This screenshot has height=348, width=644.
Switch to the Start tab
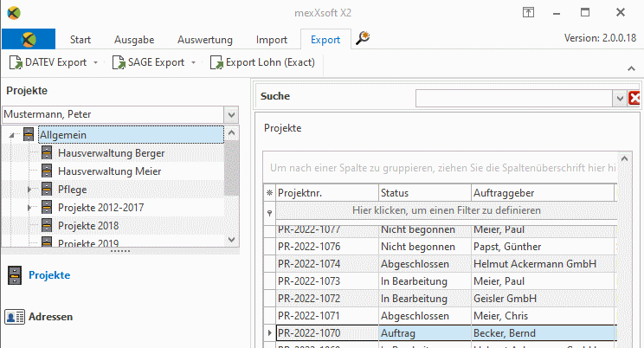tap(80, 40)
